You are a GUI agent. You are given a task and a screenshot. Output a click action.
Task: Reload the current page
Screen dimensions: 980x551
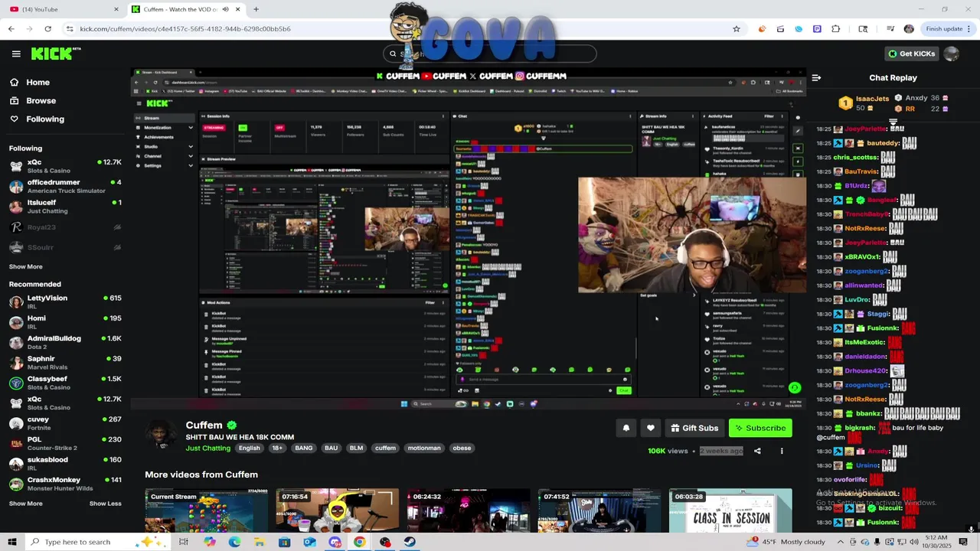coord(47,29)
